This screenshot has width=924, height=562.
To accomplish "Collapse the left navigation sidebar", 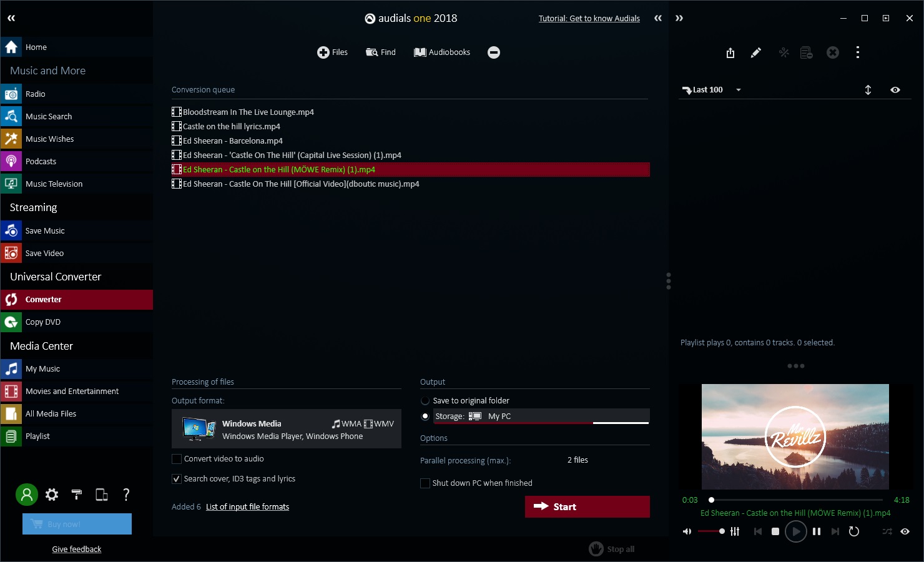I will point(11,18).
